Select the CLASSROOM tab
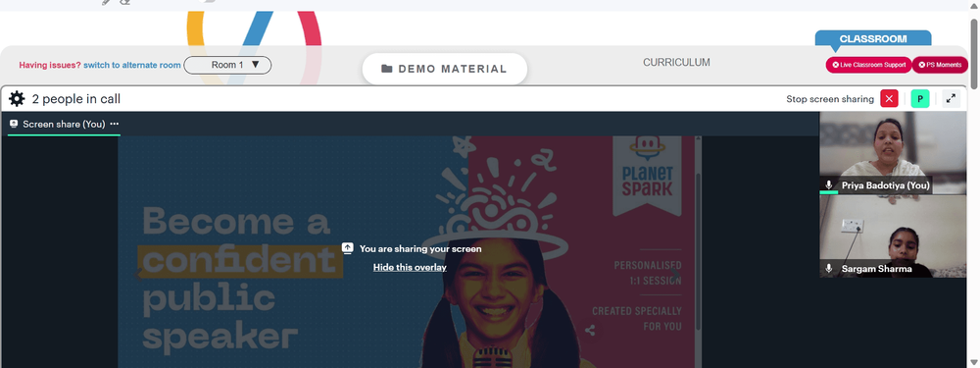The image size is (980, 368). coord(873,39)
